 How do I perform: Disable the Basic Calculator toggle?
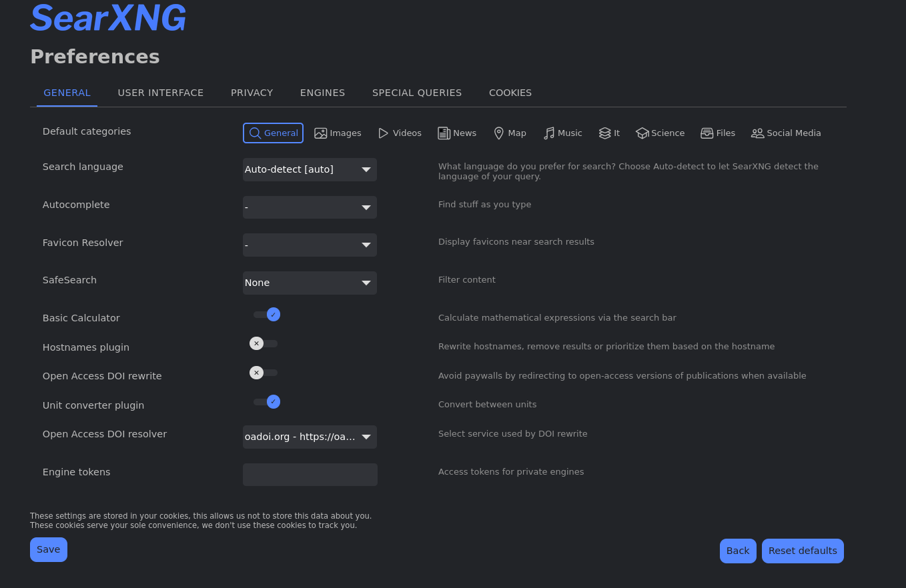tap(266, 314)
